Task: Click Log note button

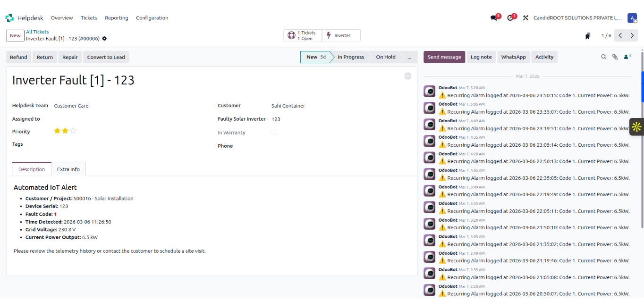Action: point(481,57)
